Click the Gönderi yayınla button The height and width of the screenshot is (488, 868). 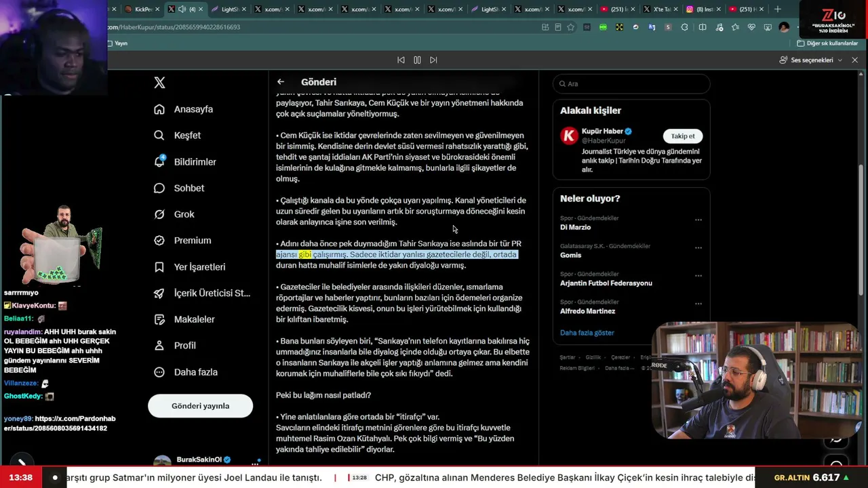[201, 406]
